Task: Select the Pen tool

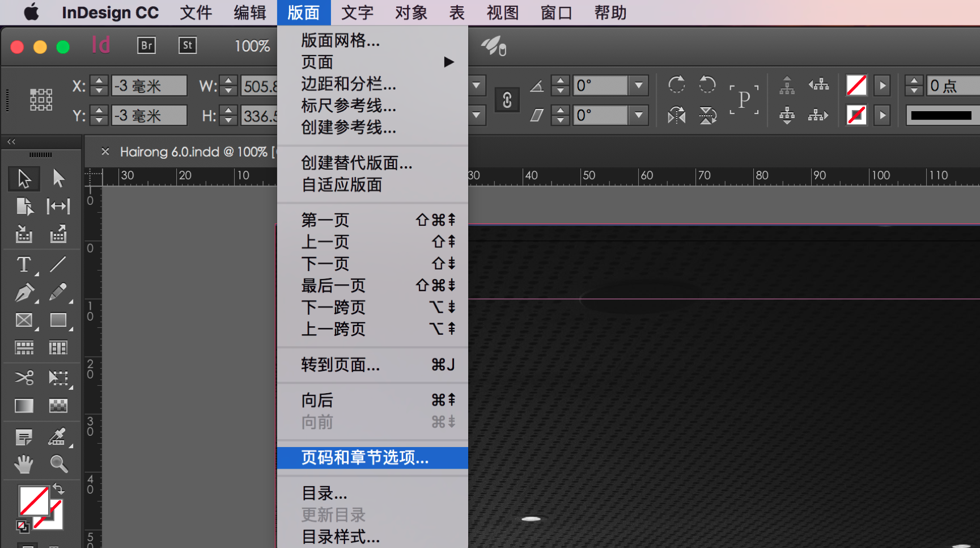Action: tap(24, 293)
